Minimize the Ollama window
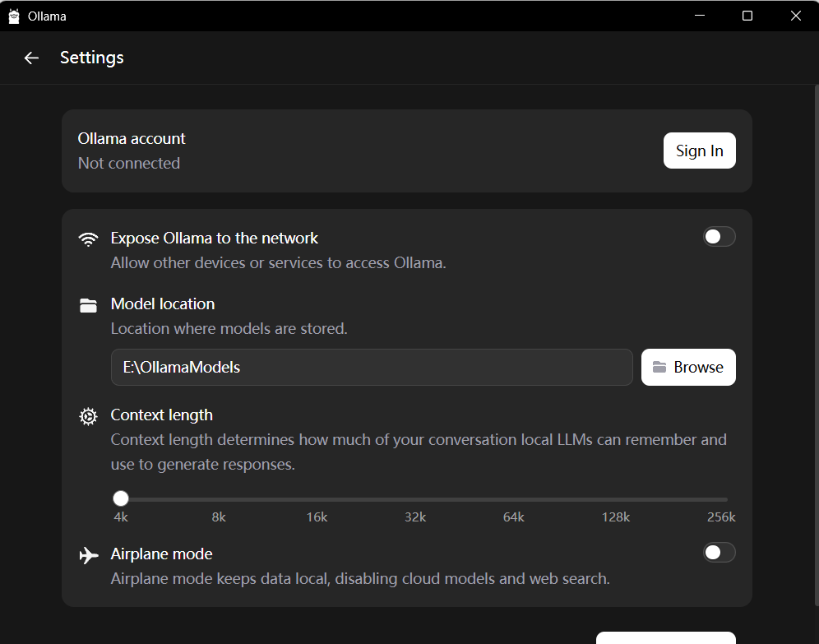Viewport: 819px width, 644px height. pyautogui.click(x=700, y=16)
